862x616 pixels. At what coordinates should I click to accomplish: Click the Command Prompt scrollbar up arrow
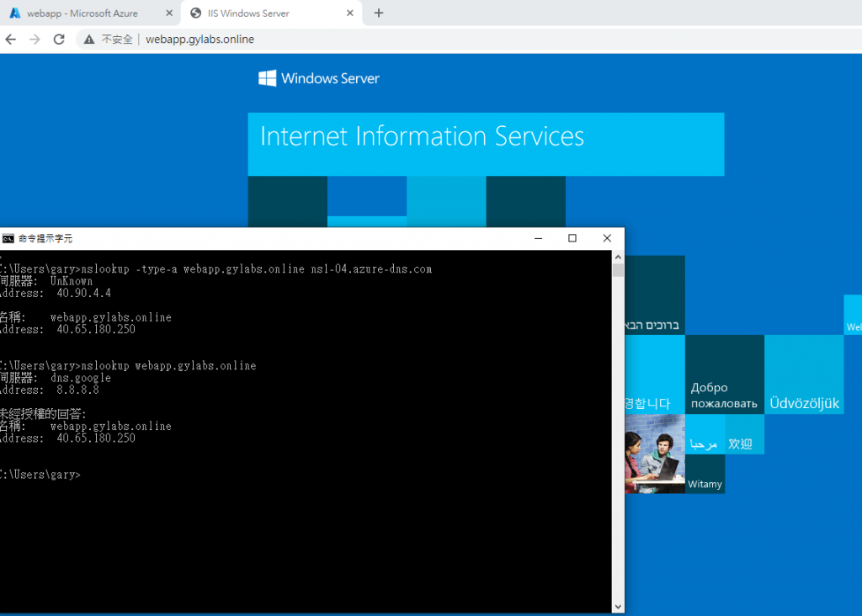point(618,257)
